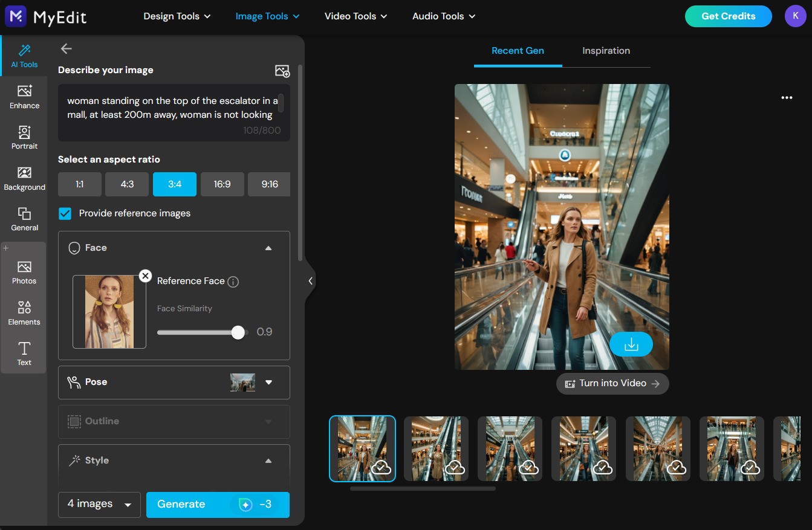Choose the 1:1 aspect ratio

(80, 184)
